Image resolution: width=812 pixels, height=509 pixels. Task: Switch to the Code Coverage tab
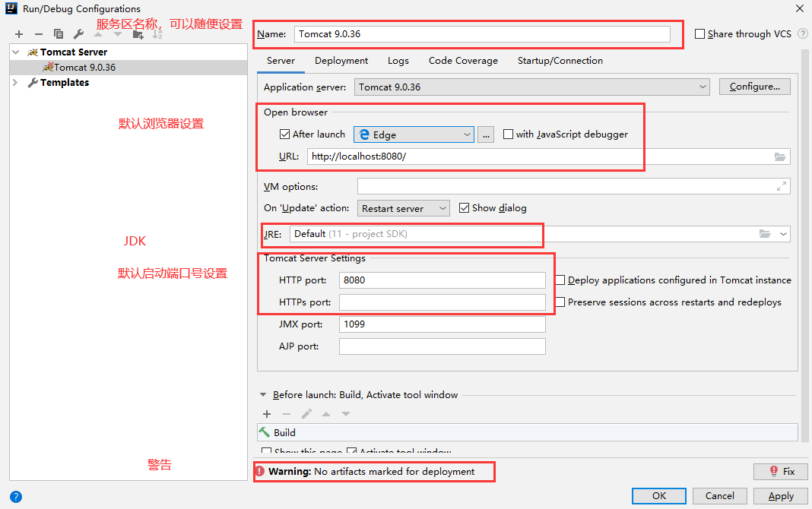click(463, 61)
